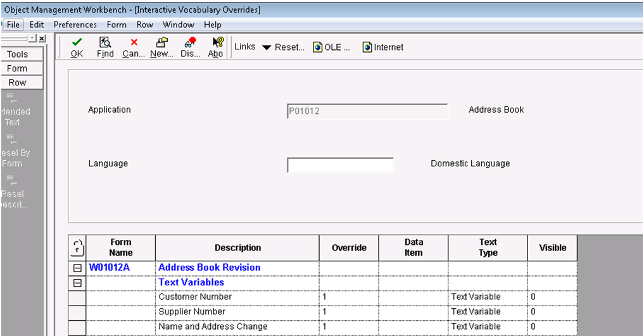Click the About toolbar icon
The height and width of the screenshot is (336, 644).
pos(217,42)
